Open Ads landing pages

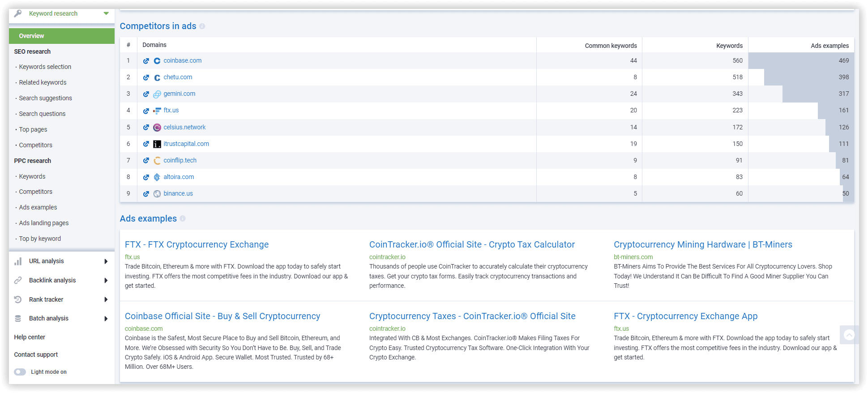pos(44,223)
